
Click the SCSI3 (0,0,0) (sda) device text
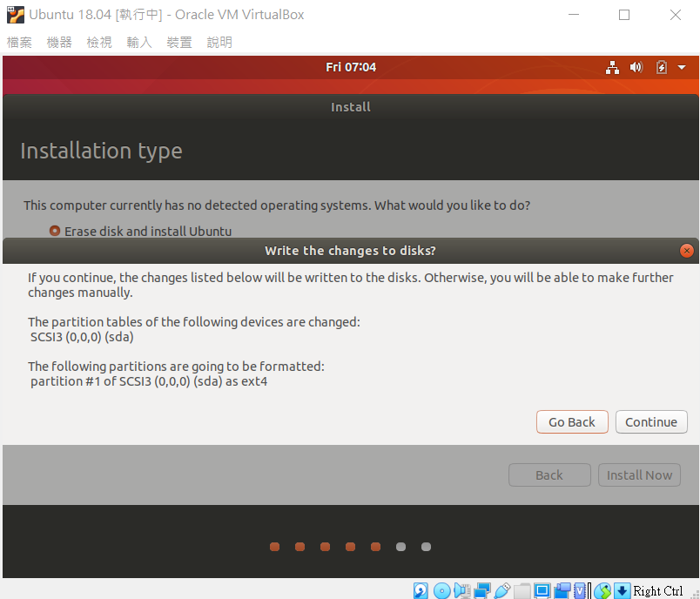pyautogui.click(x=82, y=337)
